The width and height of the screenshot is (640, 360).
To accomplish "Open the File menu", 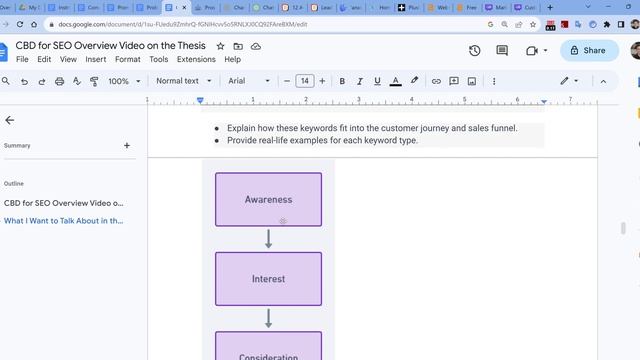I will [x=22, y=59].
